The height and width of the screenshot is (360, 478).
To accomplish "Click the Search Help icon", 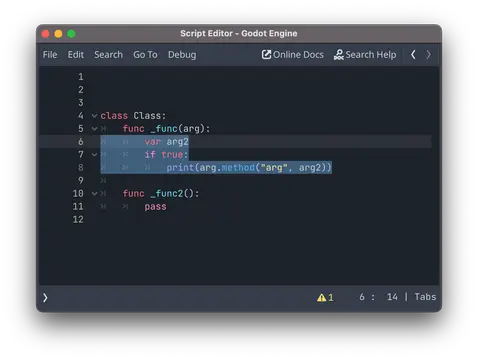I will (338, 54).
